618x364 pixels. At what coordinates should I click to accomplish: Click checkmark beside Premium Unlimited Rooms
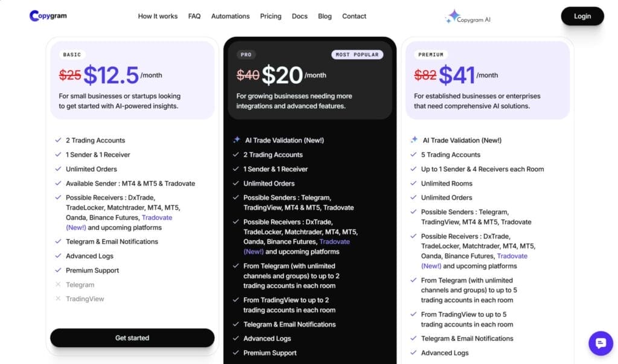(x=413, y=184)
